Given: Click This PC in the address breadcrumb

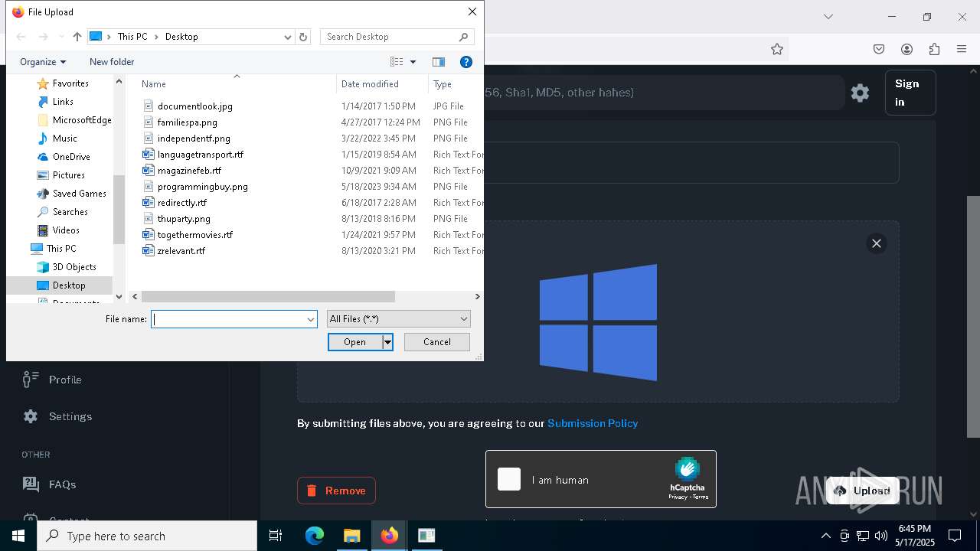Looking at the screenshot, I should tap(132, 37).
